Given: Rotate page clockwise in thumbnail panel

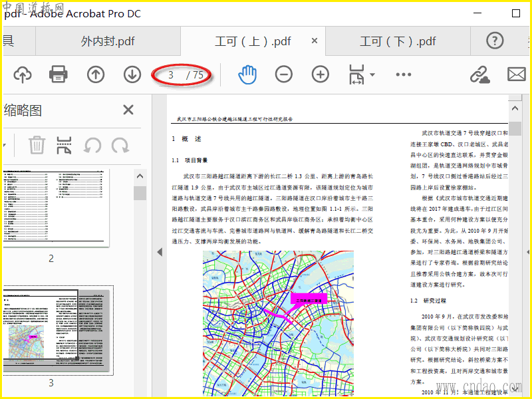Looking at the screenshot, I should coord(120,146).
